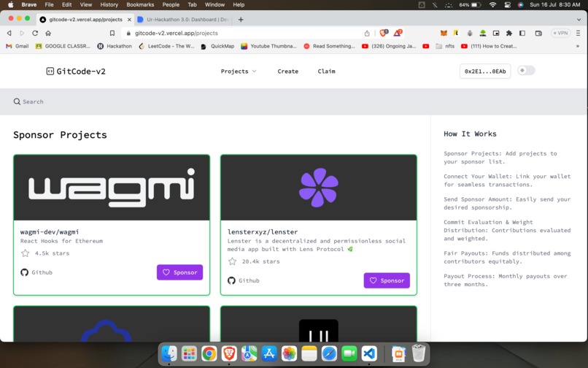Bookmark this page with bookmark icon
This screenshot has width=588, height=368.
pos(112,33)
